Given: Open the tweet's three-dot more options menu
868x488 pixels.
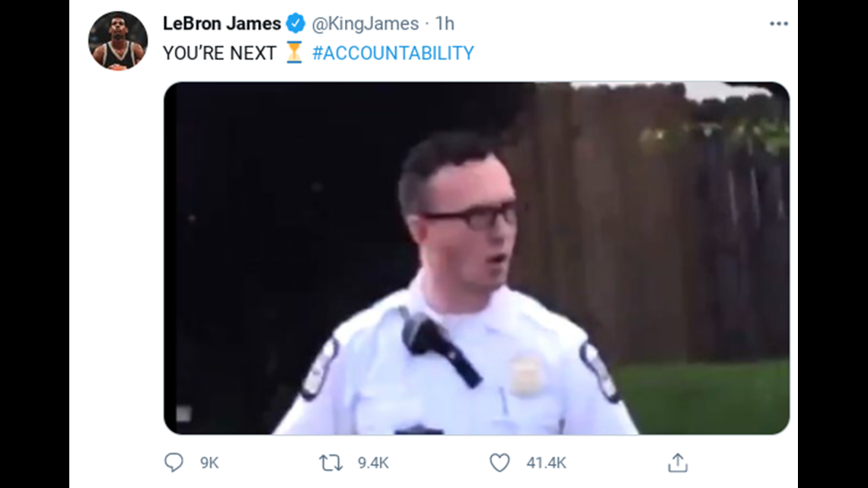Looking at the screenshot, I should pos(778,24).
